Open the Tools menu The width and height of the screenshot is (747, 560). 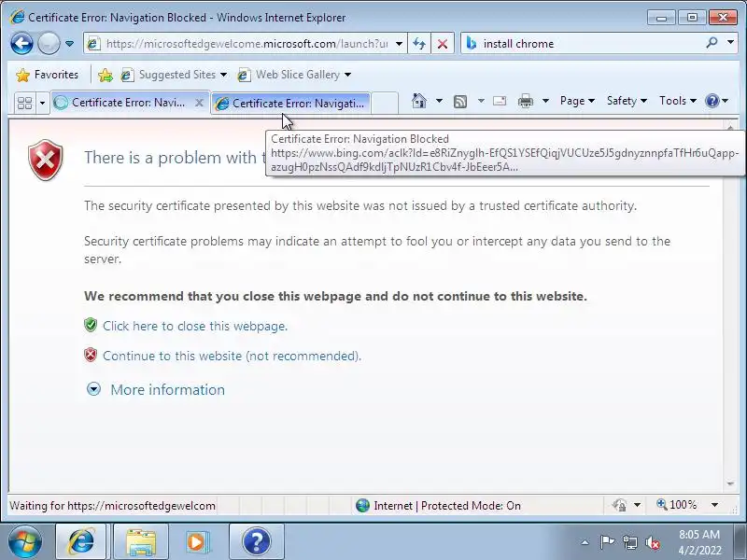click(x=678, y=101)
